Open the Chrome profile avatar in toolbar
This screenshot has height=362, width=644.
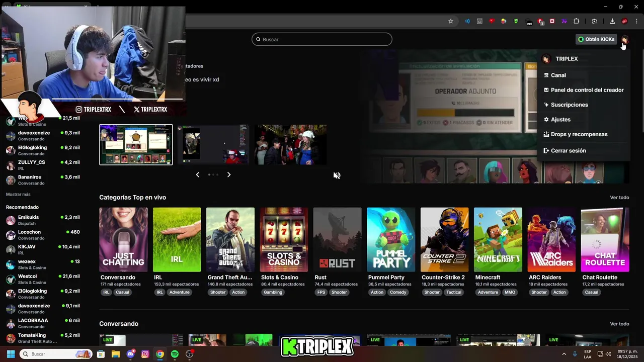pos(624,21)
